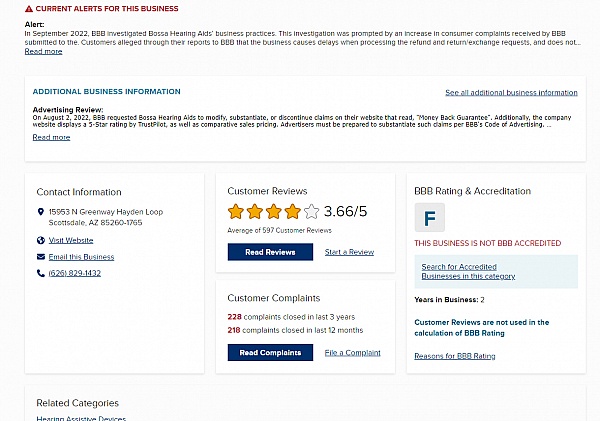Screen dimensions: 600x421
Task: Expand the alert with Read more
Action: (43, 52)
